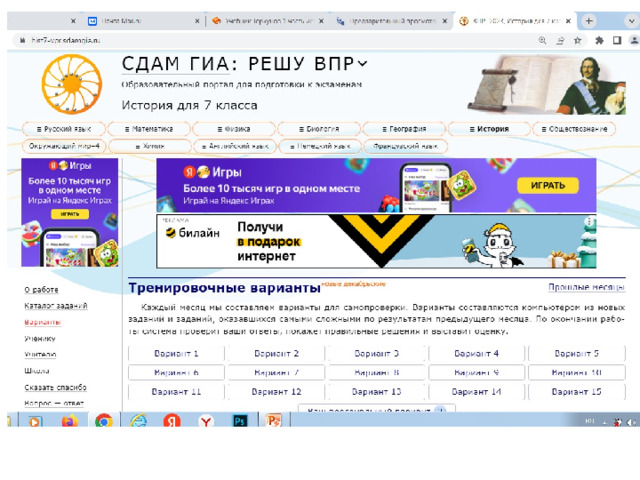Image resolution: width=640 pixels, height=480 pixels.
Task: Launch Internet Explorer from the taskbar
Action: [138, 420]
